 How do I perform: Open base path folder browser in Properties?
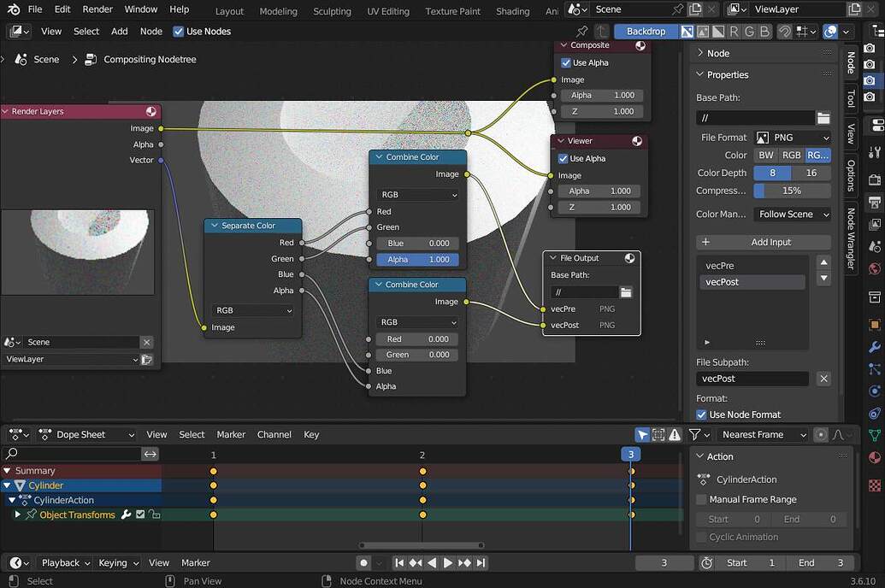tap(823, 118)
